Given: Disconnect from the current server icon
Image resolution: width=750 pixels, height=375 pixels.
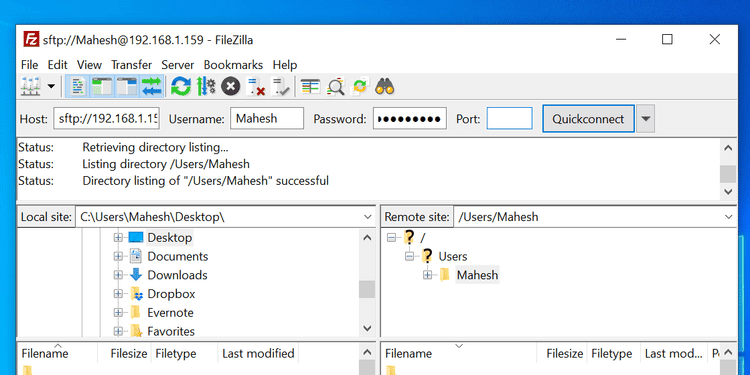Looking at the screenshot, I should pyautogui.click(x=255, y=87).
